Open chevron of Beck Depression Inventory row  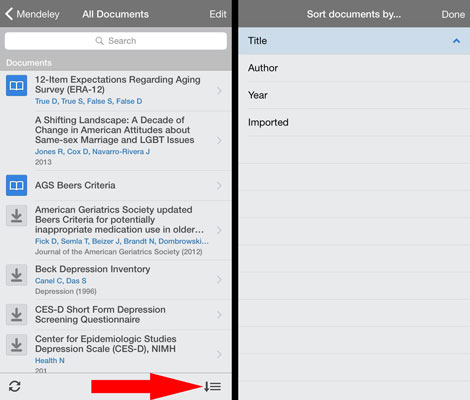pyautogui.click(x=219, y=279)
